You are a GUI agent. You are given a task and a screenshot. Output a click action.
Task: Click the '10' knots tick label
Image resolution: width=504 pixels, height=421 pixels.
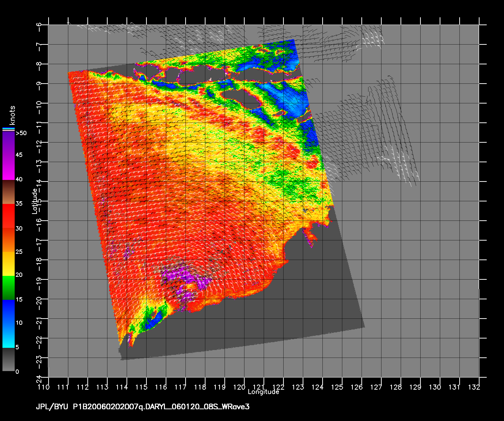click(19, 323)
